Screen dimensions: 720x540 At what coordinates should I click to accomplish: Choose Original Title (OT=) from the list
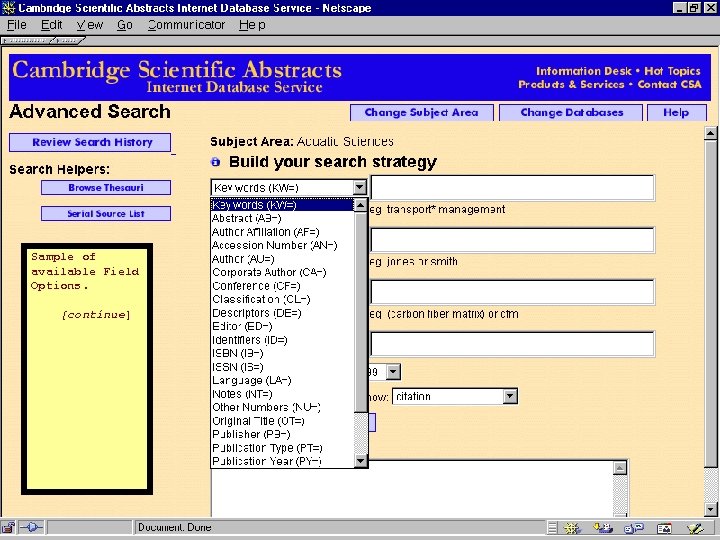(282, 421)
